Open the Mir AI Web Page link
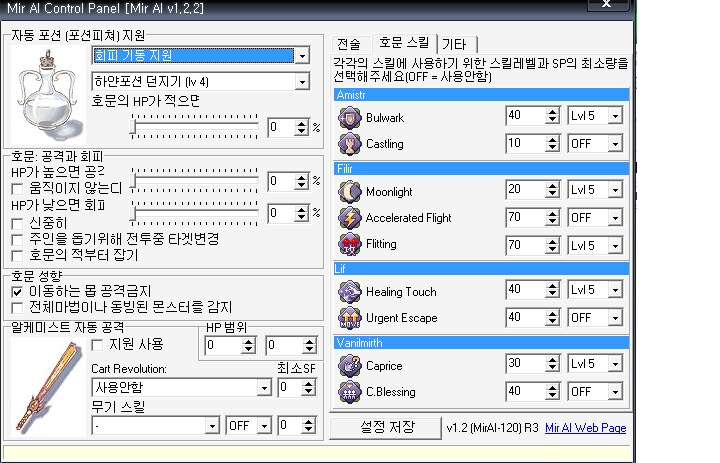 (x=586, y=428)
